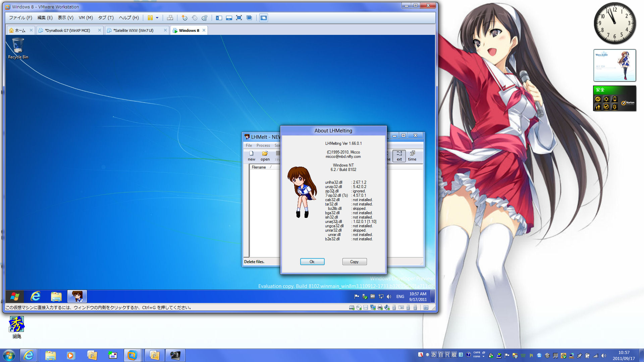
Task: Click the guest Windows 8 Start button
Action: pos(15,296)
